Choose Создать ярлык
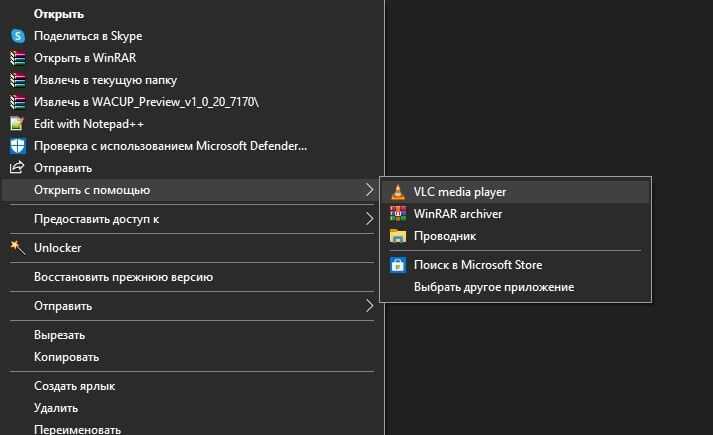The image size is (713, 435). (75, 386)
